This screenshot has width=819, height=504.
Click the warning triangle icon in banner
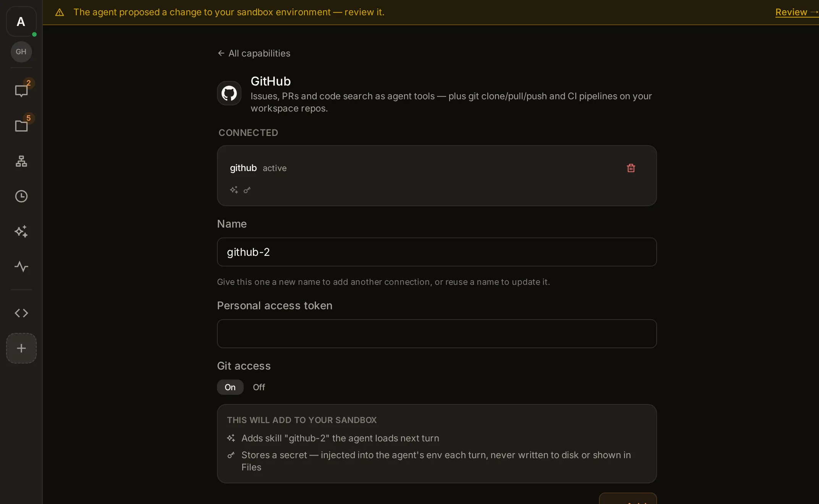click(60, 12)
